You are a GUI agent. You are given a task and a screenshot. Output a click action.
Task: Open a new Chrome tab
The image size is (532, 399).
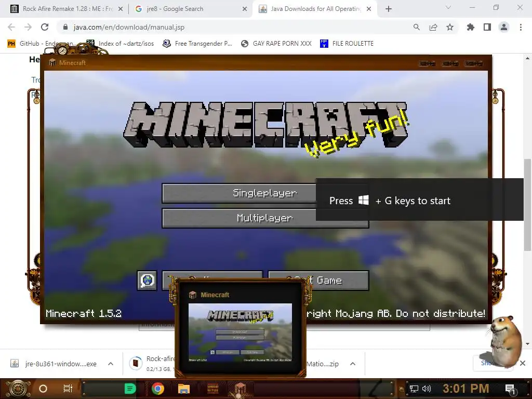click(x=389, y=9)
